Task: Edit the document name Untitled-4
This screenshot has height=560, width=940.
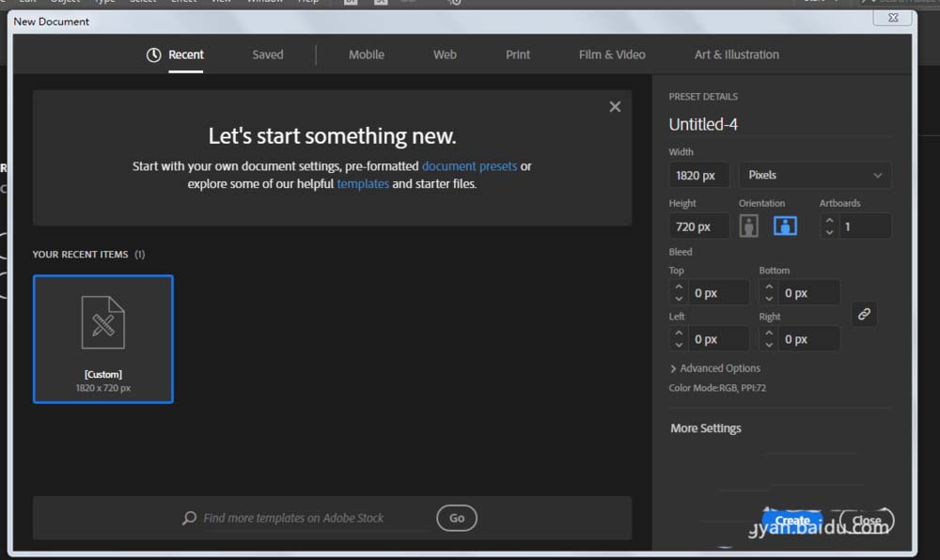Action: click(703, 125)
